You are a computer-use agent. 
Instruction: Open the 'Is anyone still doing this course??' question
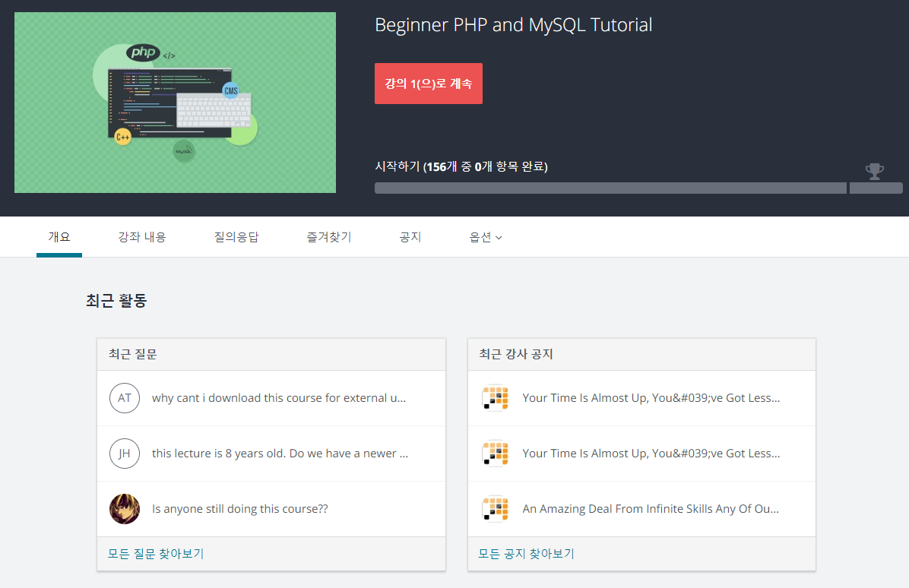[240, 509]
